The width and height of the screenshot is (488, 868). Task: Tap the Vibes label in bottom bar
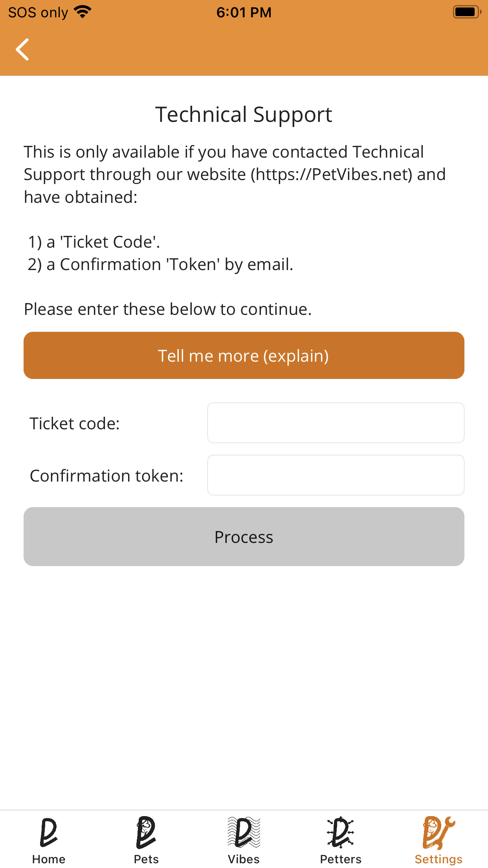244,859
